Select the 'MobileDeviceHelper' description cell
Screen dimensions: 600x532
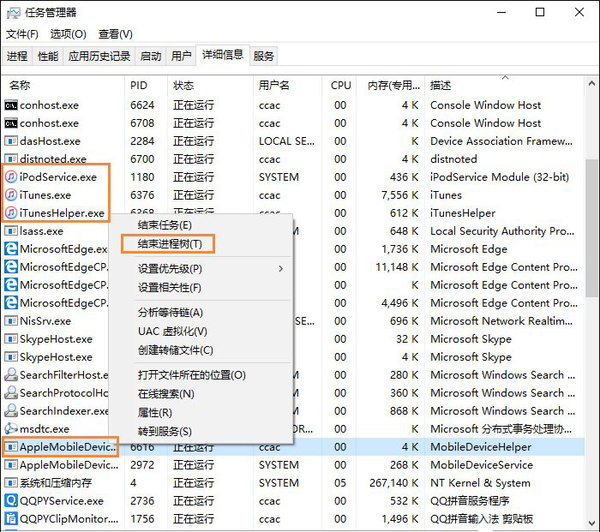click(x=481, y=447)
